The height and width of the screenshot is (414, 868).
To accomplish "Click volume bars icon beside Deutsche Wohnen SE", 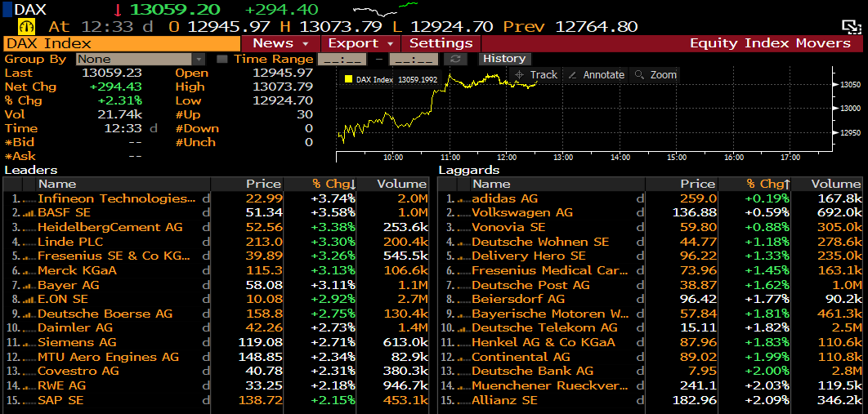I will (463, 242).
